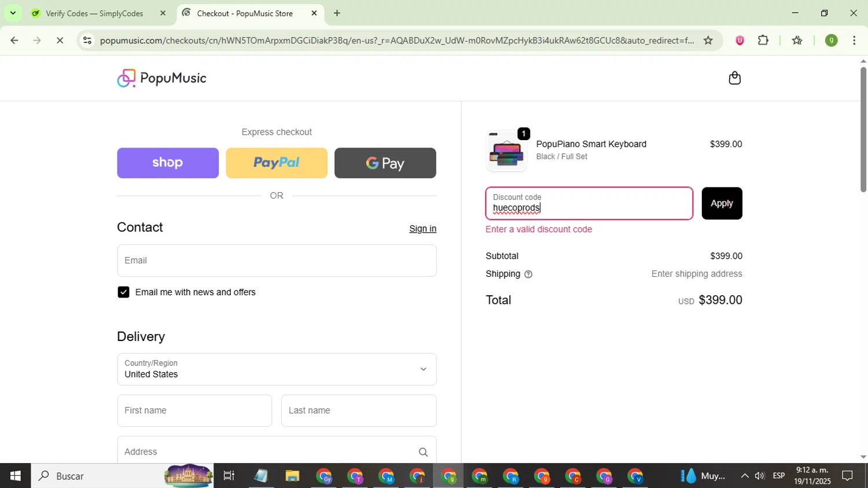Image resolution: width=868 pixels, height=488 pixels.
Task: Focus the Last name field
Action: coord(359,410)
